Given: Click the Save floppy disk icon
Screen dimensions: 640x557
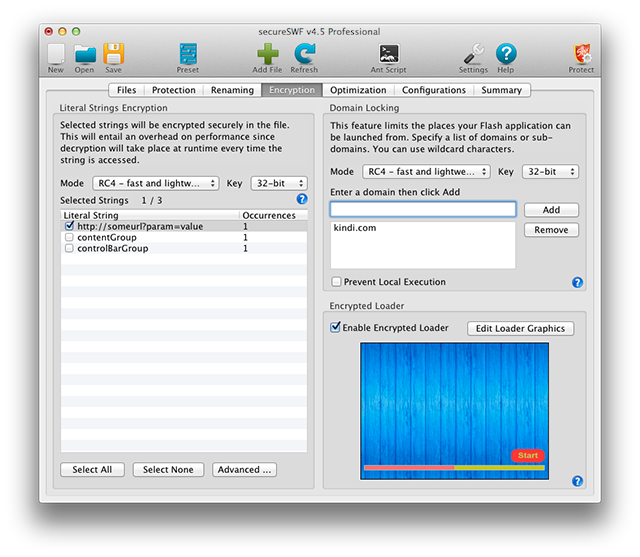Looking at the screenshot, I should (113, 54).
